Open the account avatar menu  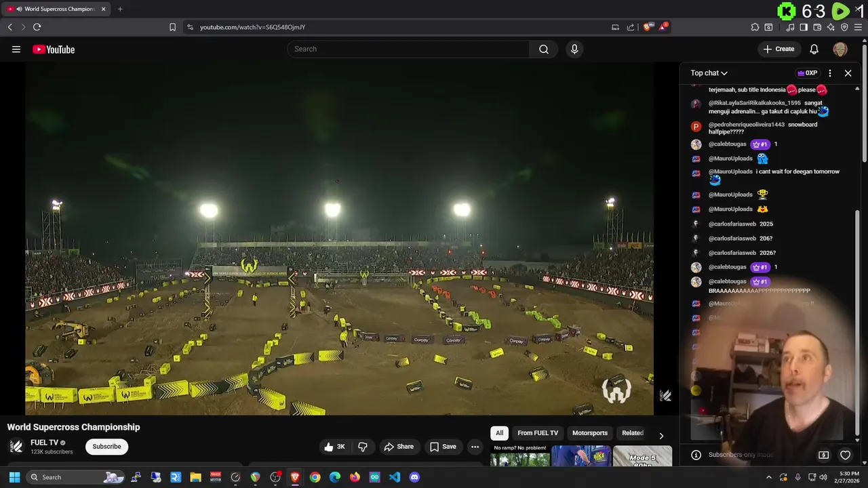840,49
